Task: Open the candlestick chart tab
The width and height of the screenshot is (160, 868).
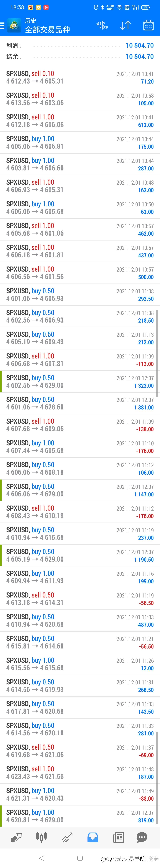Action: point(41,837)
